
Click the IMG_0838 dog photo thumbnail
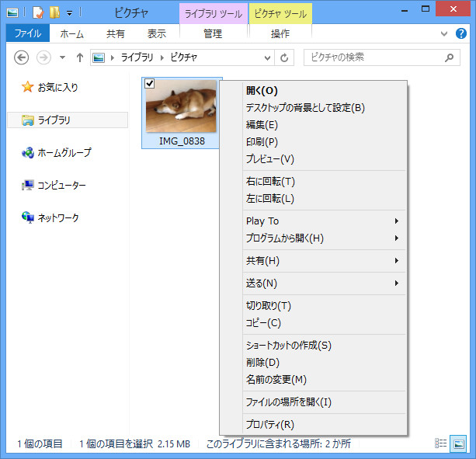point(181,106)
